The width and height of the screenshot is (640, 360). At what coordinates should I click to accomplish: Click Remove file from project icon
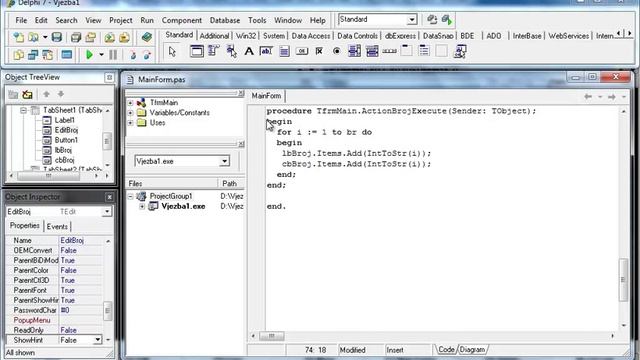(124, 38)
